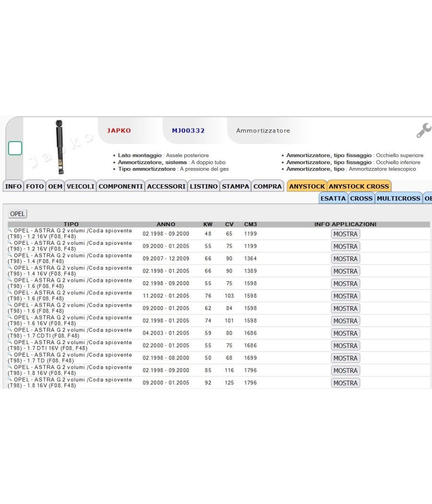Click magnifier icon for Astra 1.8 16V 92 kW row
The image size is (432, 504).
coord(10,379)
